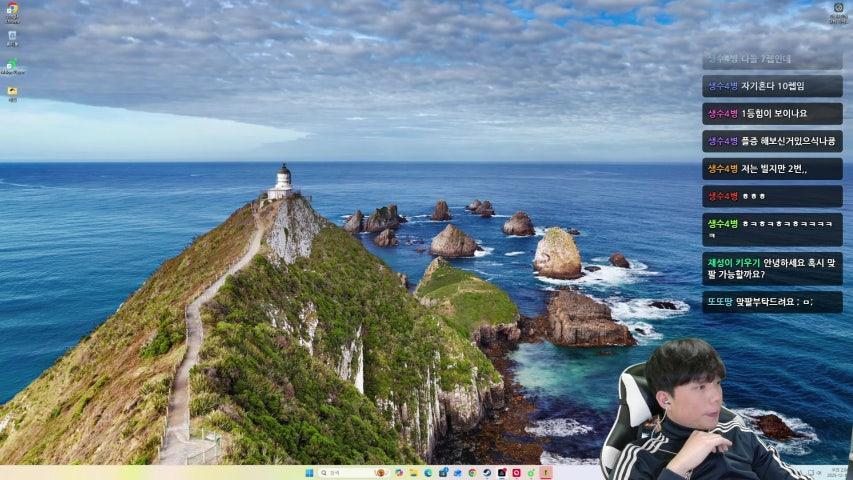This screenshot has height=480, width=853.
Task: Launch Microsoft Edge from taskbar
Action: [x=428, y=473]
